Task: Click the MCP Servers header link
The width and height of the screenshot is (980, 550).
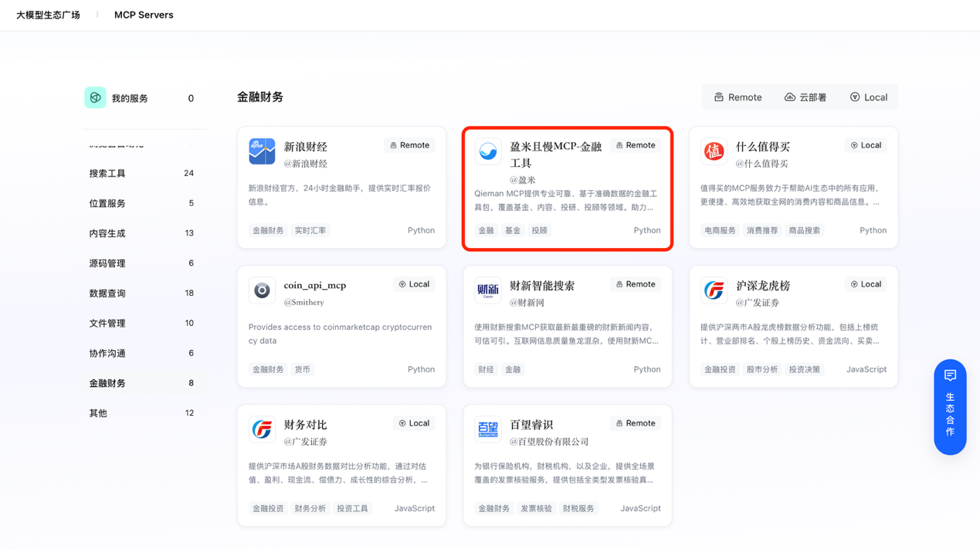Action: click(x=144, y=15)
